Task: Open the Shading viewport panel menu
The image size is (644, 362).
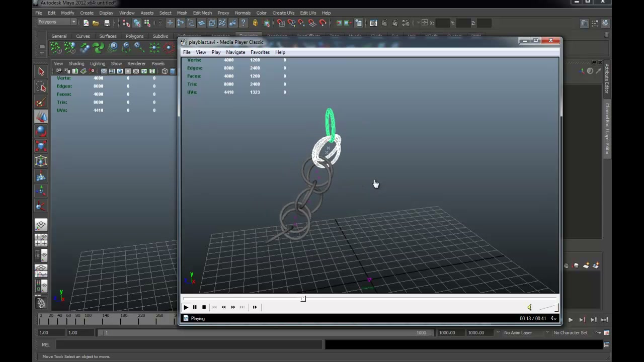Action: [76, 64]
